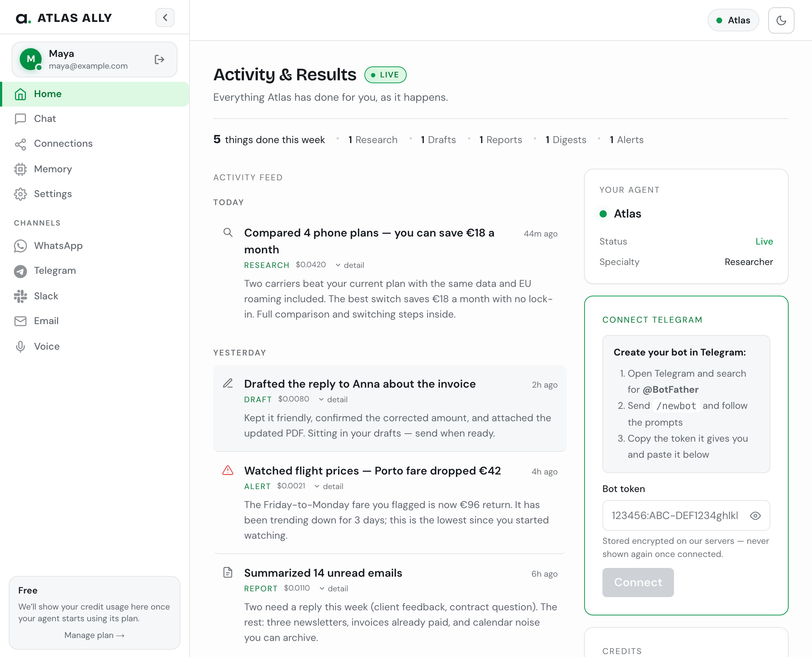This screenshot has width=812, height=657.
Task: Open the Manage plan link
Action: (x=94, y=635)
